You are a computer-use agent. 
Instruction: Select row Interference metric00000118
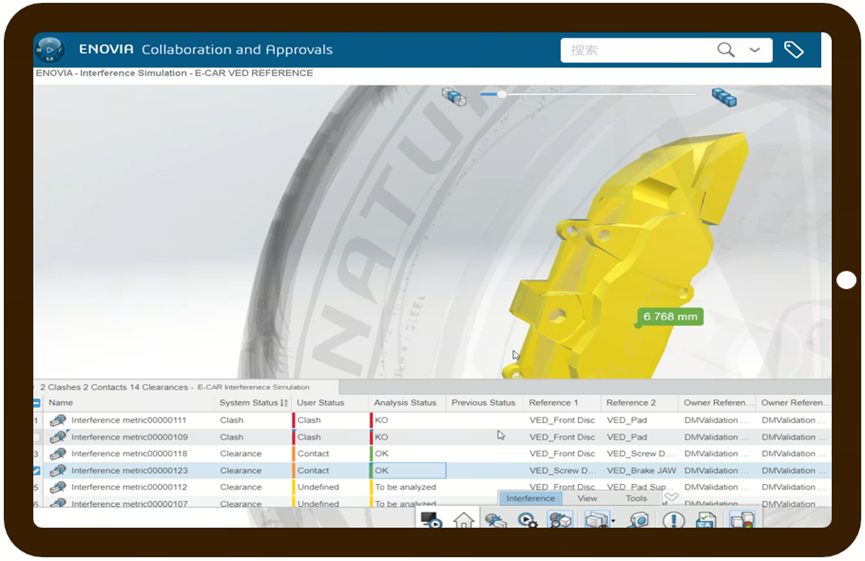point(432,453)
